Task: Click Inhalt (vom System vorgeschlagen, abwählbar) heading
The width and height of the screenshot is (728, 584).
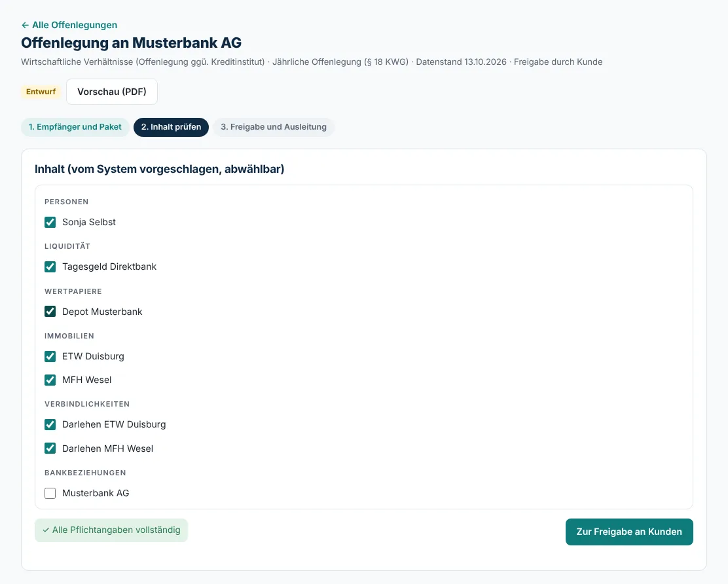Action: 159,169
